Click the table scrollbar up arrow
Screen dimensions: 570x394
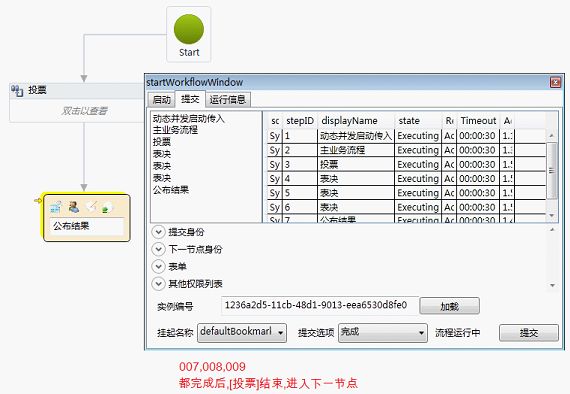552,135
